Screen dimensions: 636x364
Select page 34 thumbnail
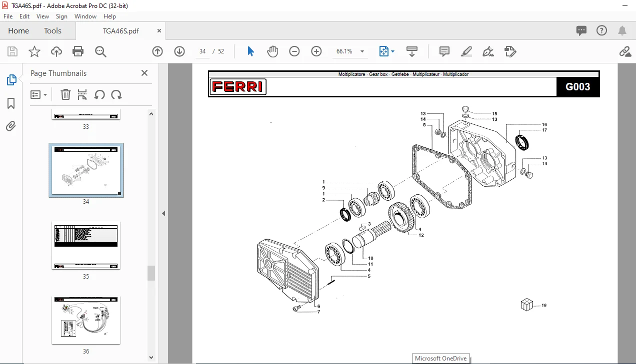pos(86,170)
